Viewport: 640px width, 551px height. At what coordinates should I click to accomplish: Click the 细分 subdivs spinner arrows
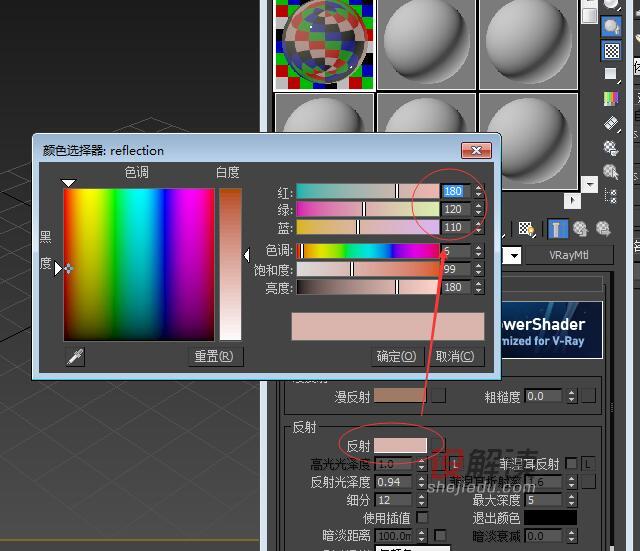422,500
